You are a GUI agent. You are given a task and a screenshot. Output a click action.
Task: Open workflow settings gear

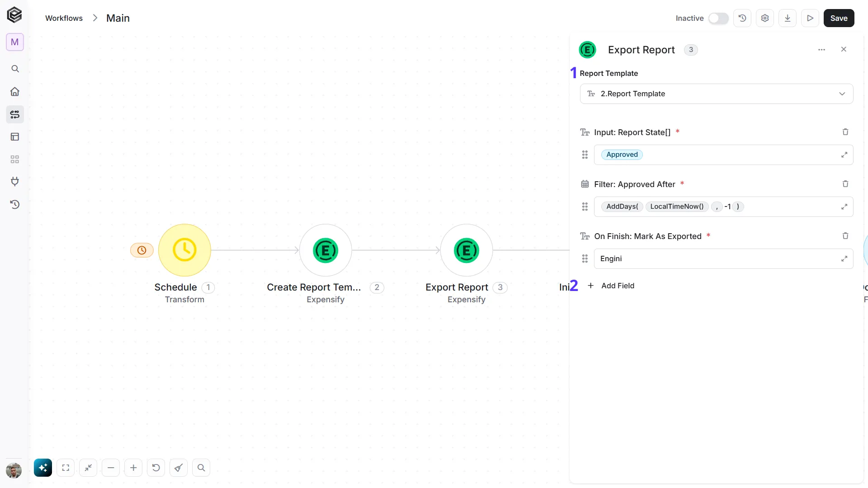(765, 18)
